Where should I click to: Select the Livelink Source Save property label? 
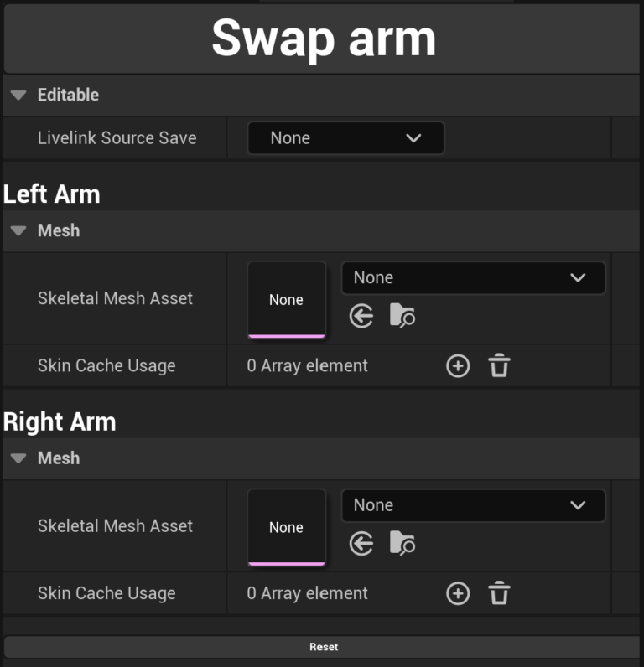click(x=117, y=138)
